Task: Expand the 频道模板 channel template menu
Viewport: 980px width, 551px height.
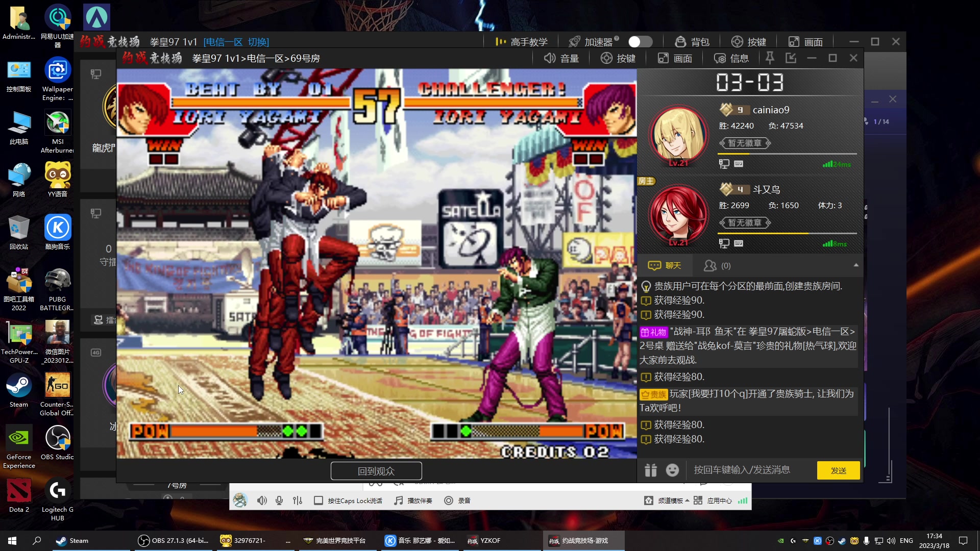Action: (670, 500)
